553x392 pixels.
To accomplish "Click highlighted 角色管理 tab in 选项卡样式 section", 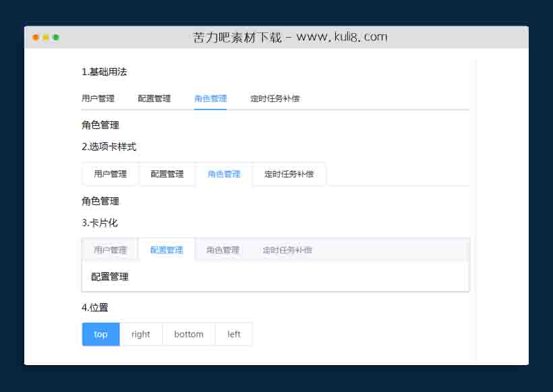I will click(223, 174).
